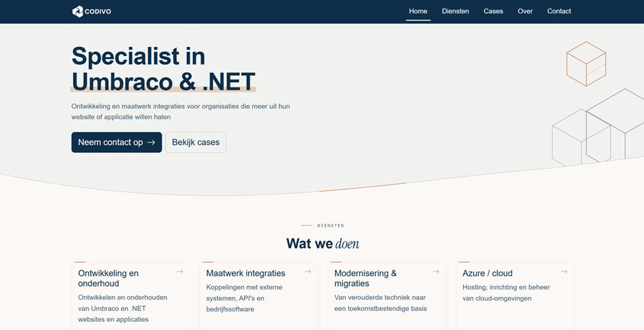Open the Home menu item
Image resolution: width=644 pixels, height=330 pixels.
(x=418, y=11)
